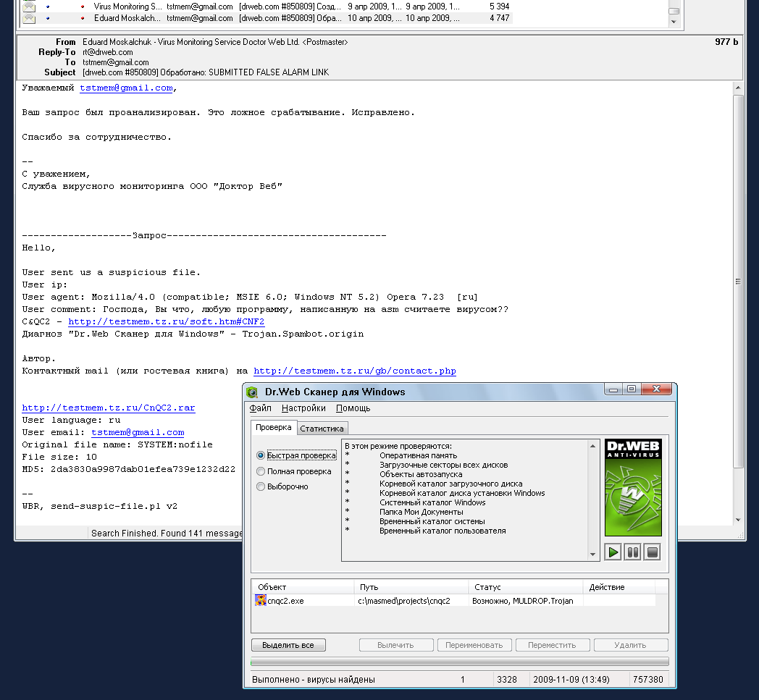Click red flag dot on Eduard Moskalchuk row
The width and height of the screenshot is (759, 700).
[83, 18]
